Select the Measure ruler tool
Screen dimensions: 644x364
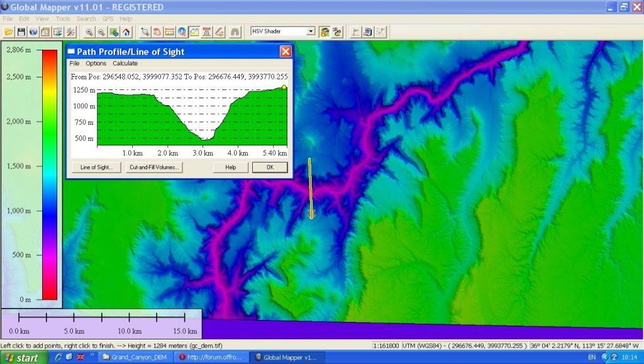coord(169,31)
